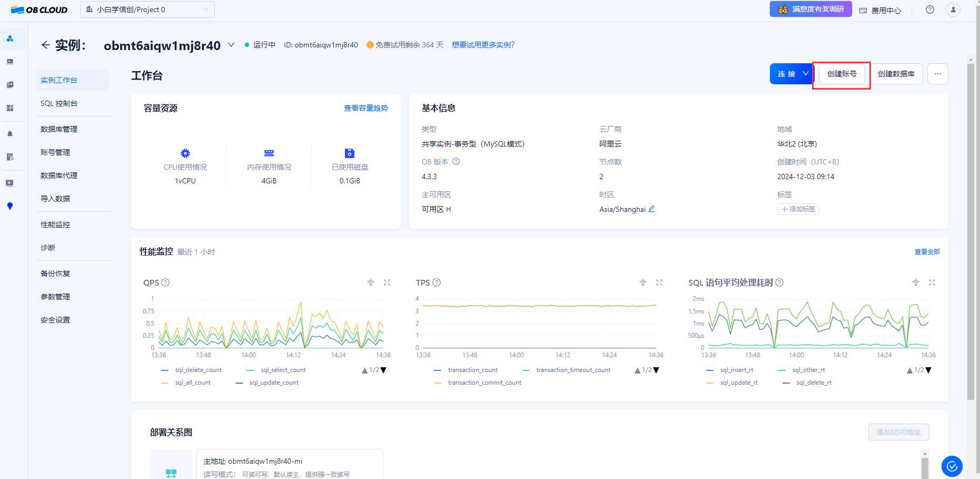Click help icon next to OB 版本
980x479 pixels.
pyautogui.click(x=456, y=162)
